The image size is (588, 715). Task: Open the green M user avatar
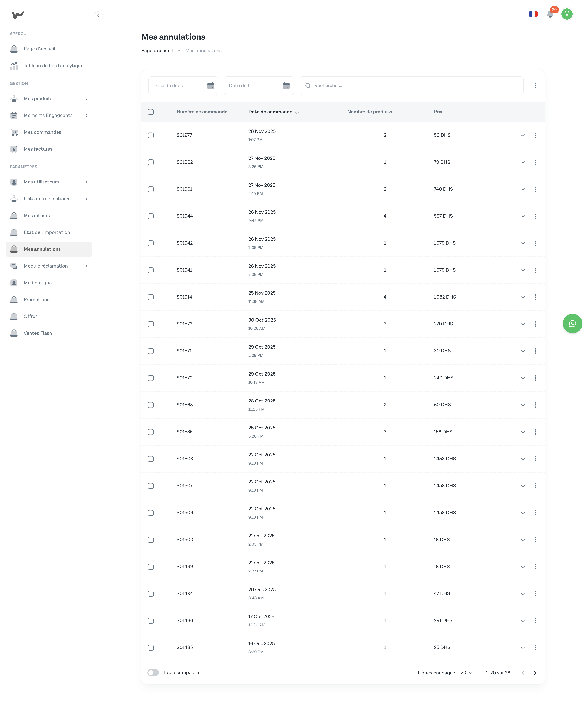point(567,14)
